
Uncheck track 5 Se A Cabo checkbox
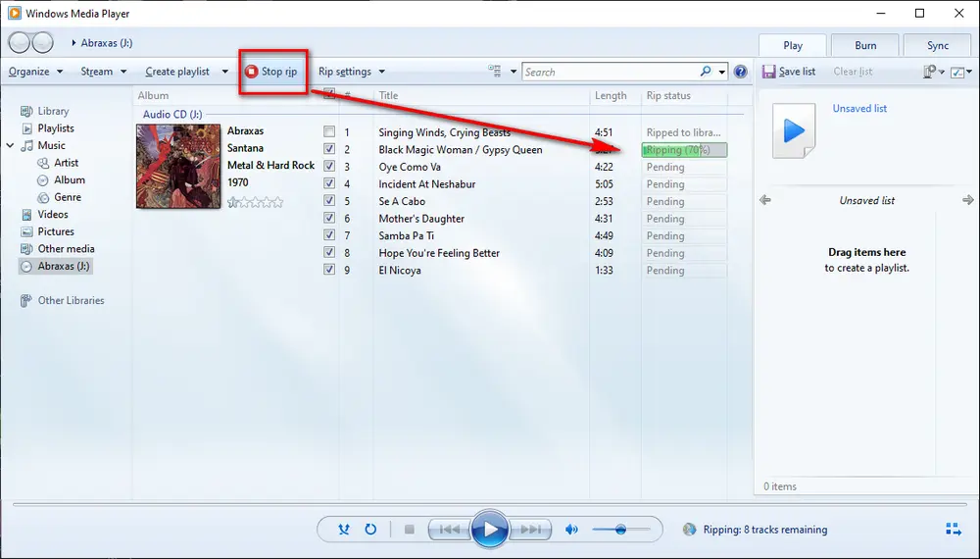click(329, 201)
